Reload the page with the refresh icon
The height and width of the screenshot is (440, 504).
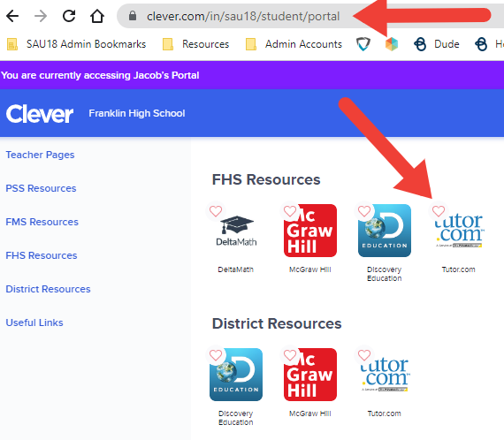(69, 16)
